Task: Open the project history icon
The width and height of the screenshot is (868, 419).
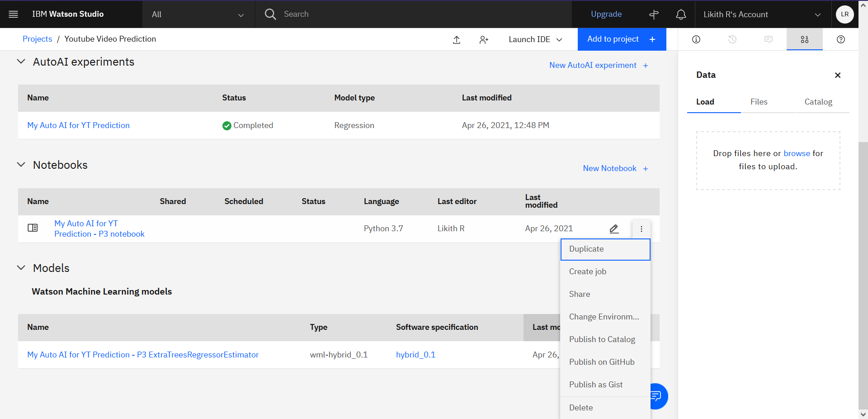Action: (732, 39)
